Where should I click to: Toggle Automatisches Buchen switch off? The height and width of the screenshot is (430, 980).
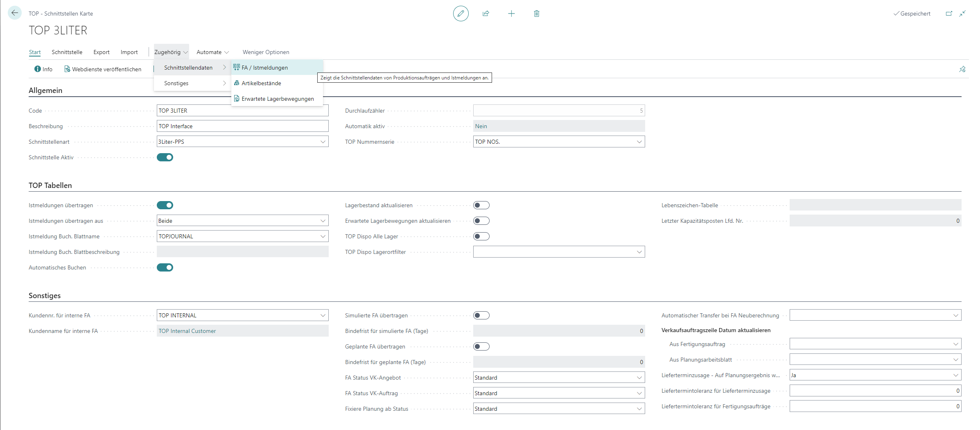(165, 267)
